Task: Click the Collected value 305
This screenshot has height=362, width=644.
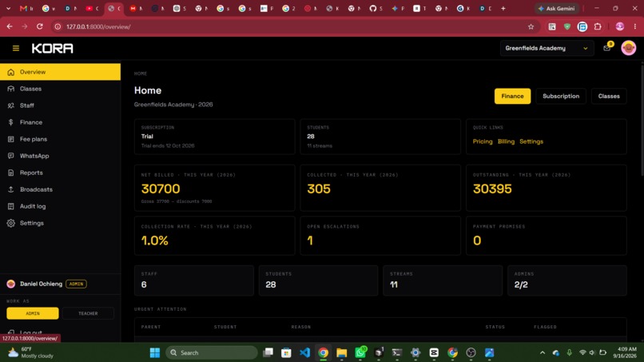Action: [319, 189]
